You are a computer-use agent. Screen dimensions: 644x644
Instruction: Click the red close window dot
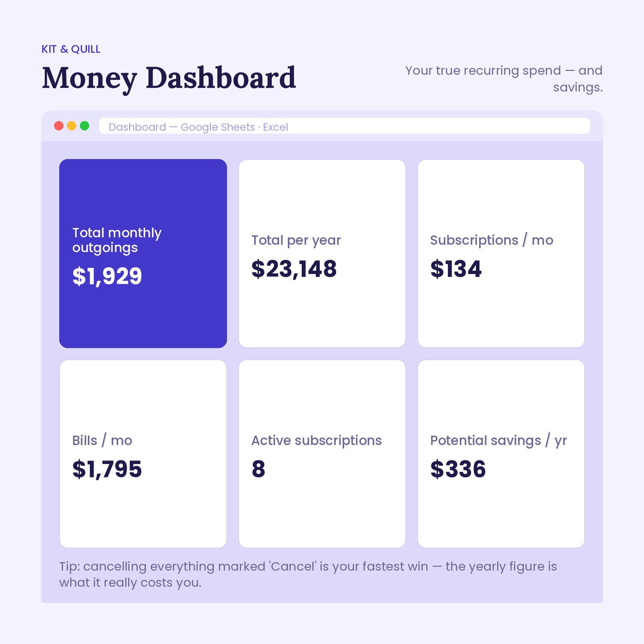(x=59, y=126)
